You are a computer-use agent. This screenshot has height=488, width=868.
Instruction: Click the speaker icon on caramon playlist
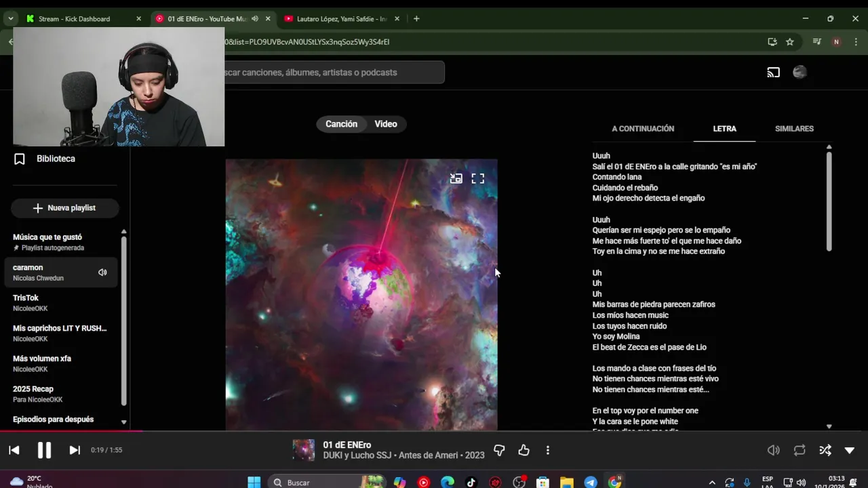pyautogui.click(x=102, y=272)
